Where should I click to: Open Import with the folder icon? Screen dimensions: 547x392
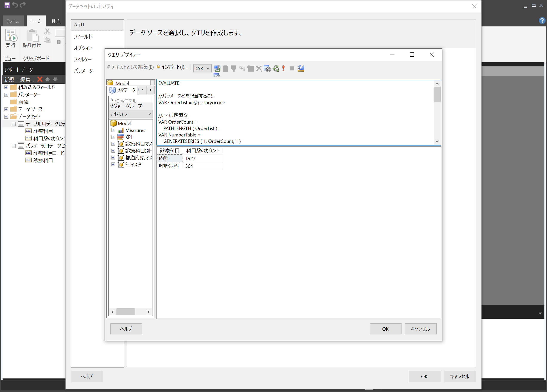click(x=159, y=67)
